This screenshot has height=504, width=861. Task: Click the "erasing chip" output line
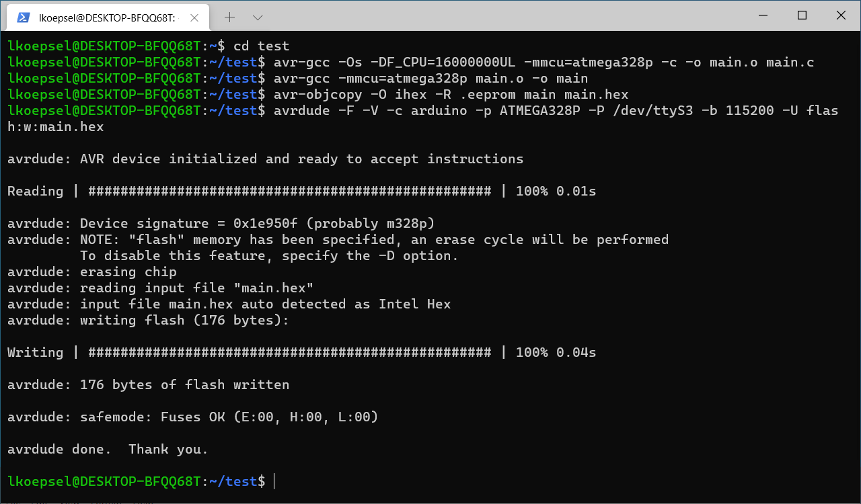(x=92, y=271)
